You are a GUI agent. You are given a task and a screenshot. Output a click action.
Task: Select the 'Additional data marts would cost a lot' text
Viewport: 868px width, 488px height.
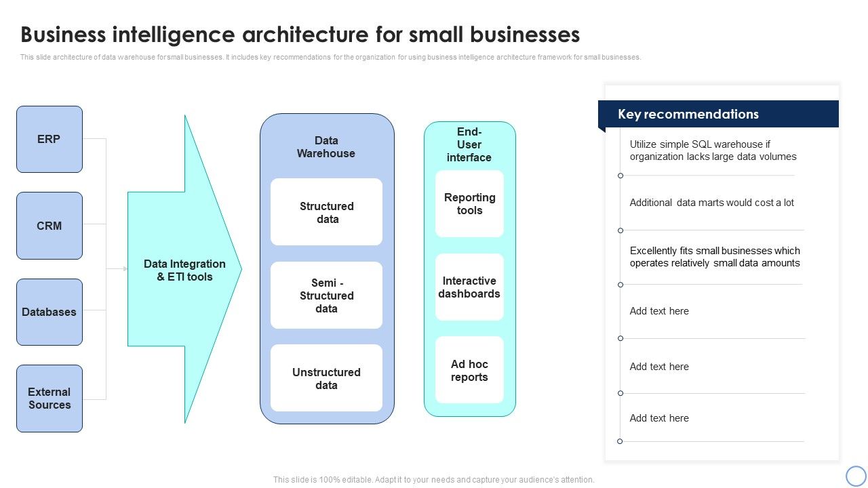711,203
